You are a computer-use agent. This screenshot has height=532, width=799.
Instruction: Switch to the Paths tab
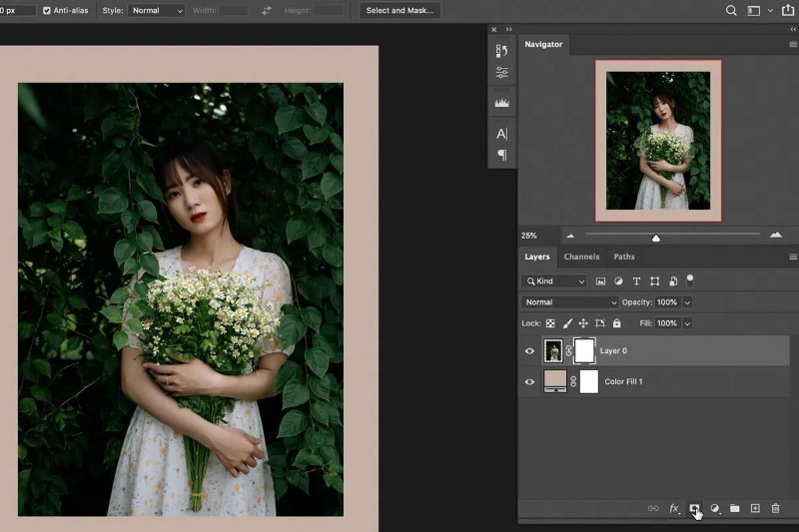pyautogui.click(x=624, y=257)
